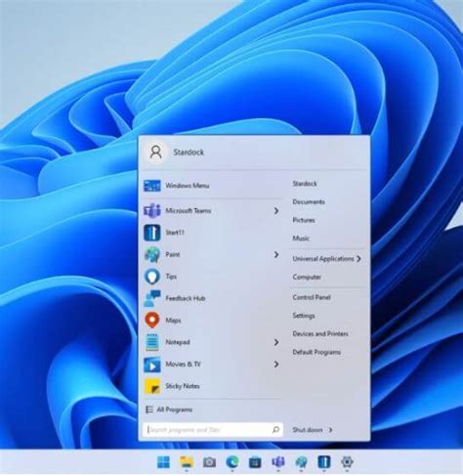
Task: Select the Tips text label
Action: (171, 277)
